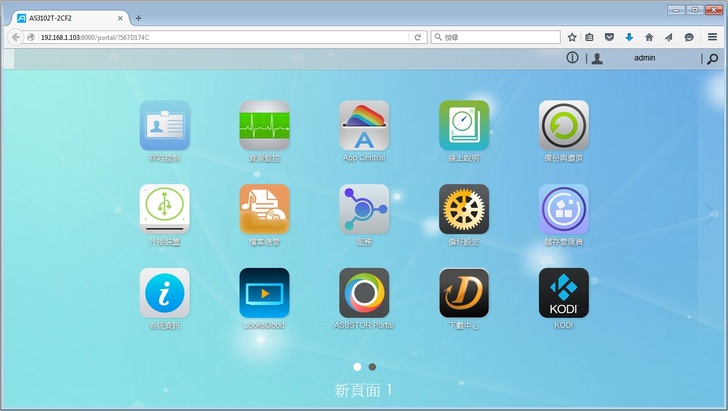728x411 pixels.
Task: Select the first page indicator dot
Action: tap(357, 367)
